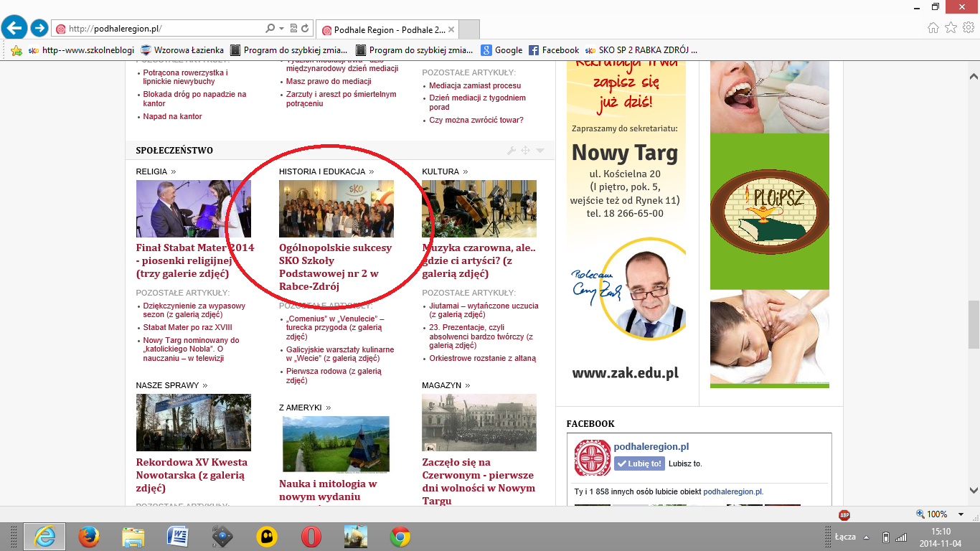Click the SKO group photo thumbnail
Image resolution: width=980 pixels, height=551 pixels.
[x=336, y=209]
